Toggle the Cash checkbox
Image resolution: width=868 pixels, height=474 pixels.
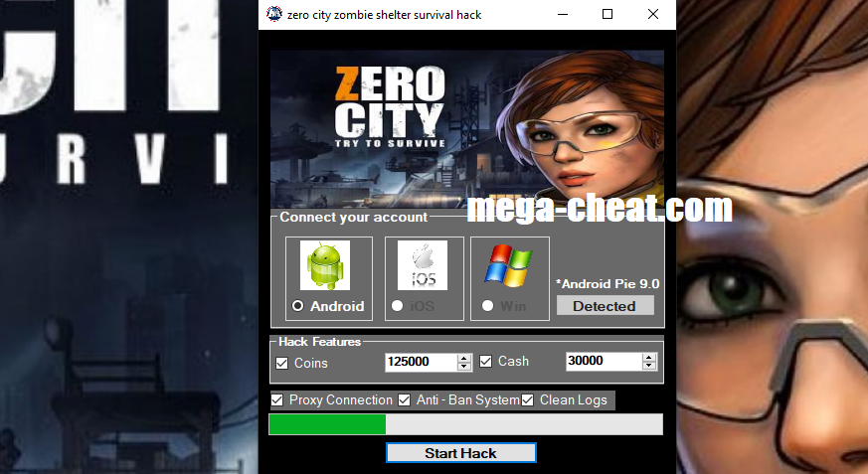point(485,361)
